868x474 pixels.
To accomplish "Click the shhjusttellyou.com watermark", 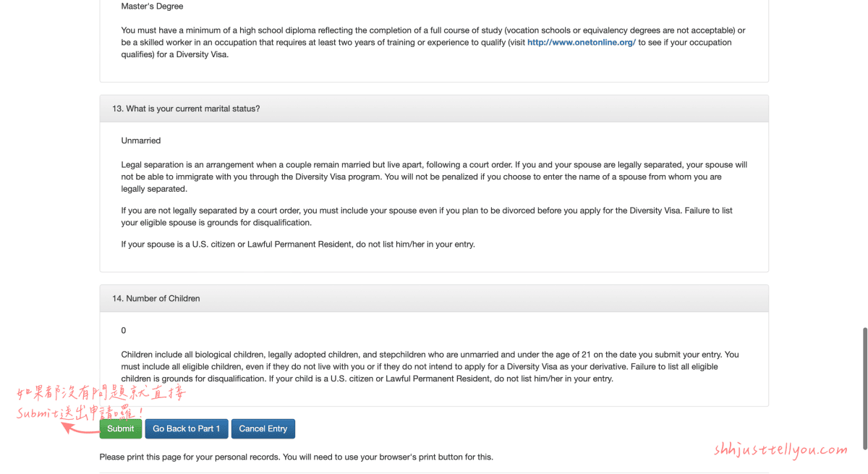I will (x=780, y=450).
